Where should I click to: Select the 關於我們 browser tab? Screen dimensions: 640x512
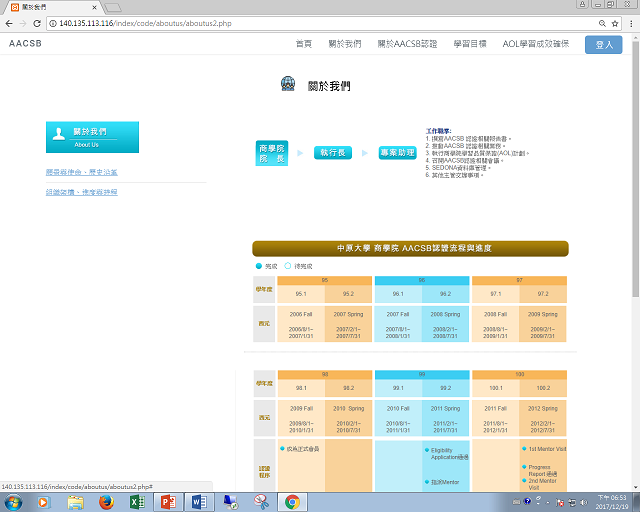[51, 7]
